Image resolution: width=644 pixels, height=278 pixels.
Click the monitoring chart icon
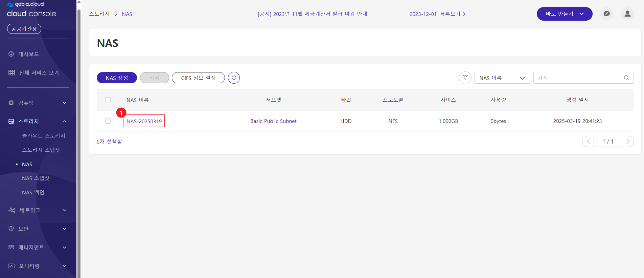click(x=11, y=266)
